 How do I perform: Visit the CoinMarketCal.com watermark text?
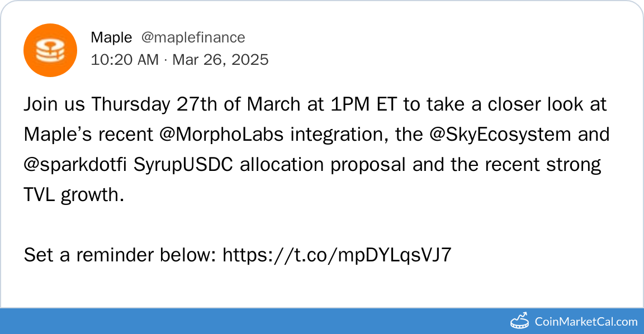click(x=586, y=321)
